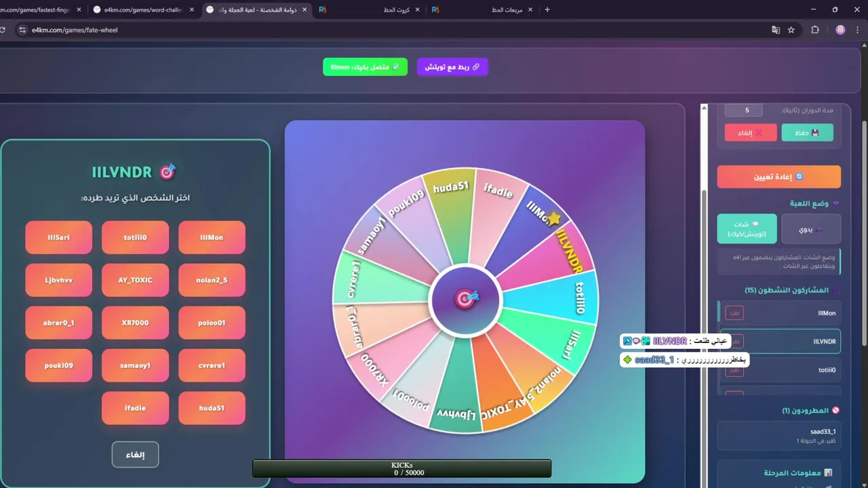Open the Chrome profile avatar
This screenshot has height=488, width=868.
tap(840, 30)
